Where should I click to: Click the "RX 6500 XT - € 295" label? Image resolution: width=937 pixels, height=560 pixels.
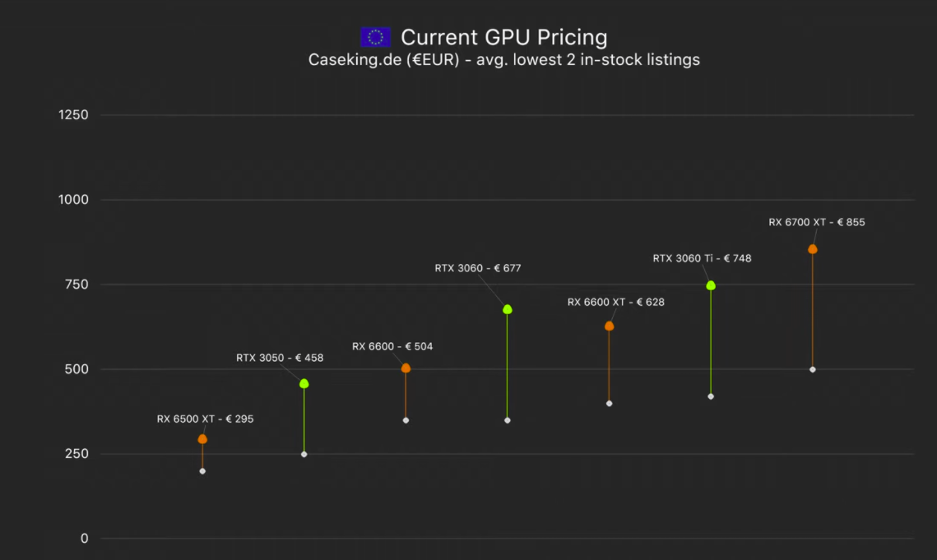point(205,419)
